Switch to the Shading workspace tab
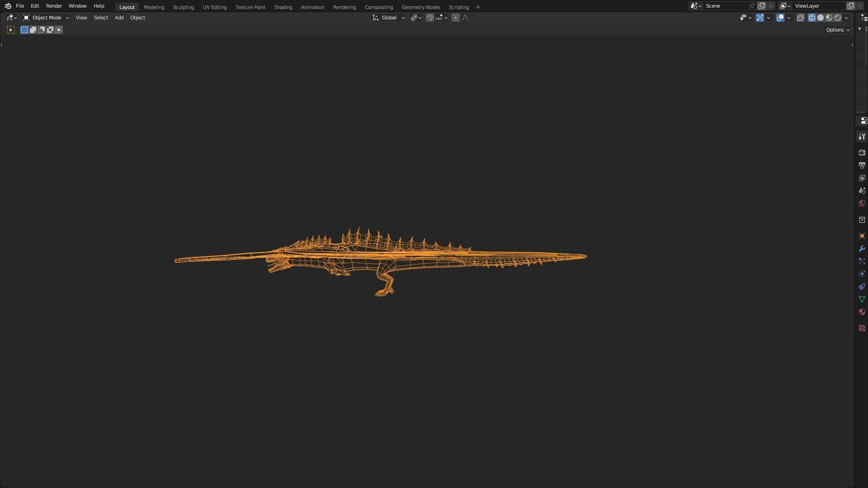This screenshot has height=488, width=868. click(x=283, y=7)
